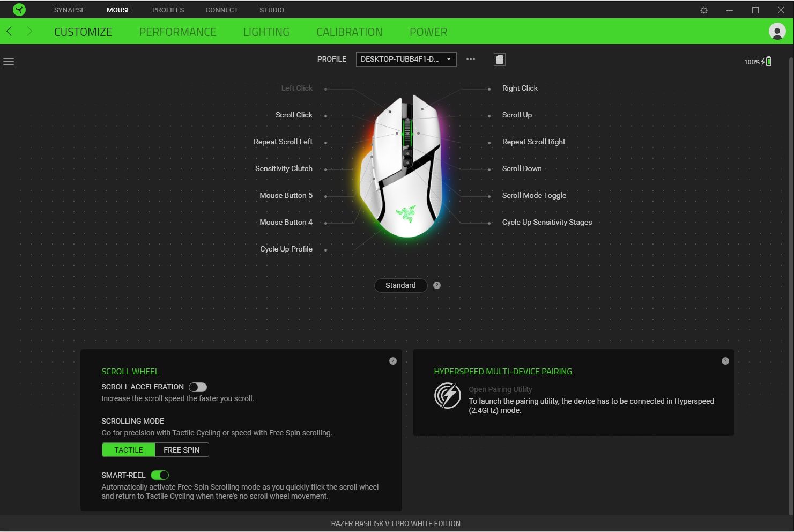Select Cycle Up Sensitivity Stages assignment

547,222
